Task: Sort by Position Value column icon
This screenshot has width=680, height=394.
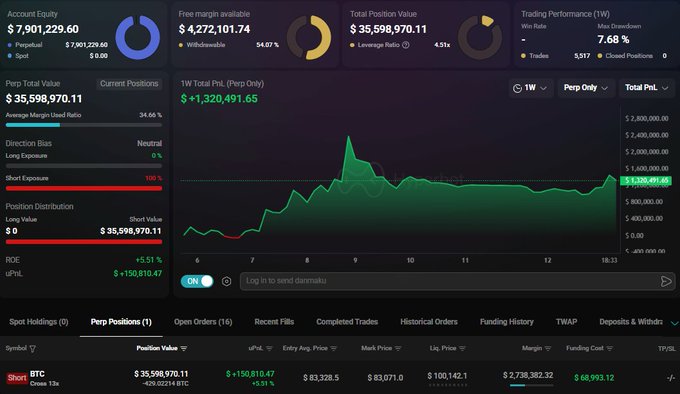Action: (x=184, y=348)
